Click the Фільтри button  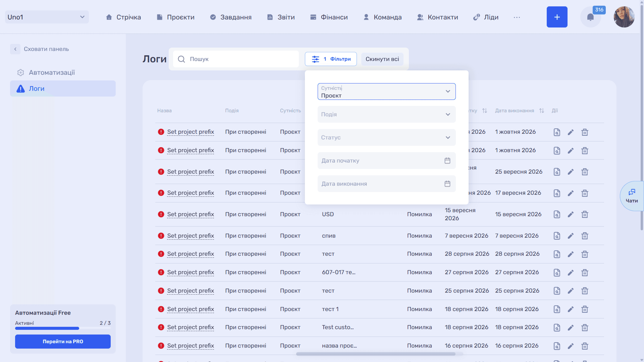coord(331,59)
